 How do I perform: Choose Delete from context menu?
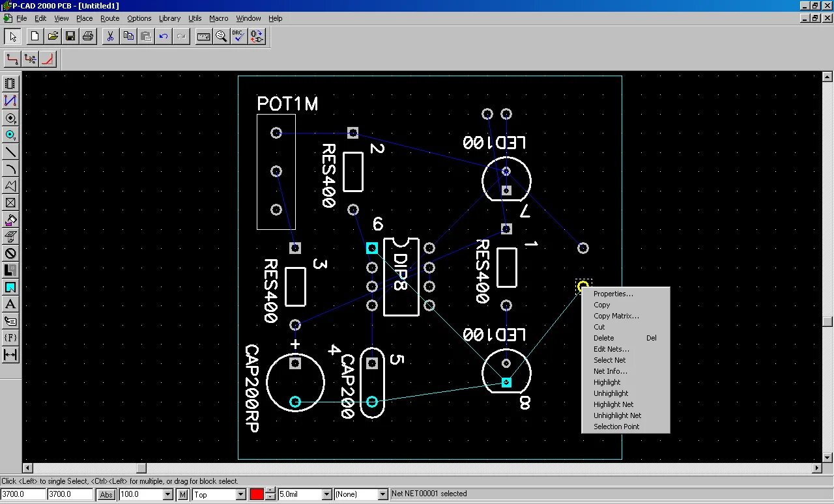(625, 338)
